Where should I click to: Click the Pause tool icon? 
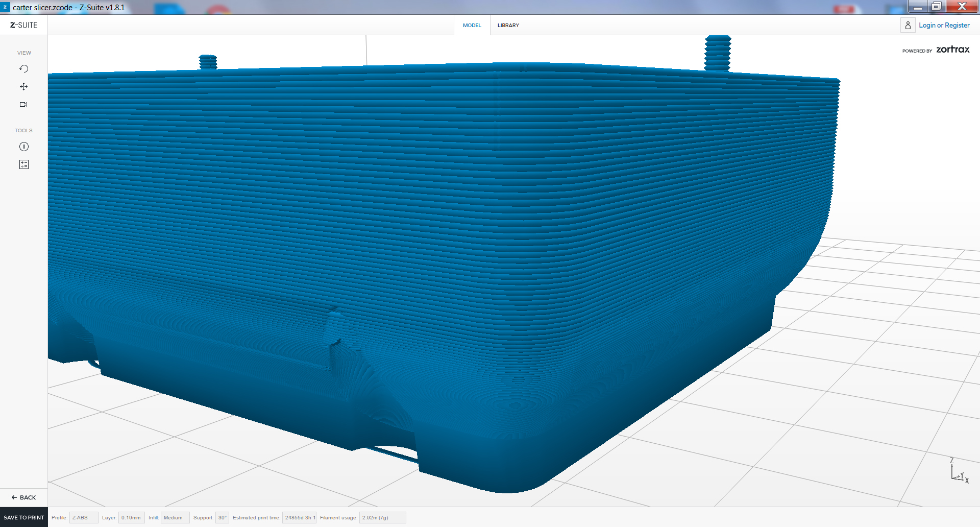[x=23, y=147]
